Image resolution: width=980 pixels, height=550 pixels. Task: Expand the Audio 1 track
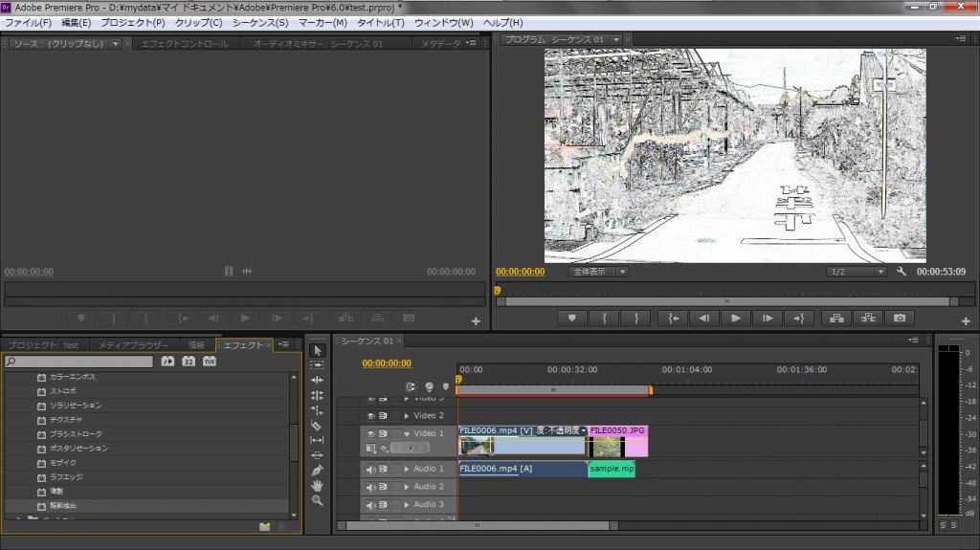point(407,469)
